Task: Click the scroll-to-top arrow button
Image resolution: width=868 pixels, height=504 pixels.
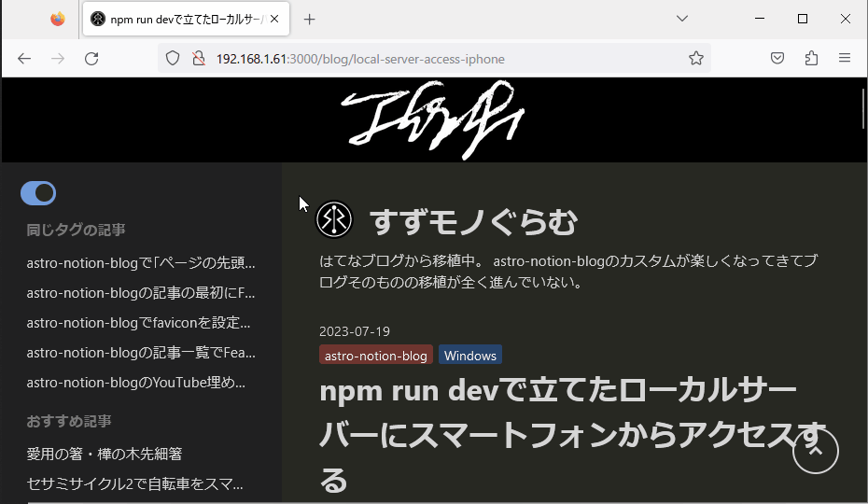Action: pos(816,451)
